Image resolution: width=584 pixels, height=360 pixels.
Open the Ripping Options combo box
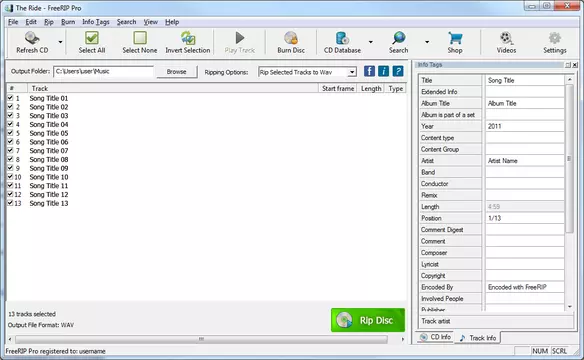coord(307,72)
